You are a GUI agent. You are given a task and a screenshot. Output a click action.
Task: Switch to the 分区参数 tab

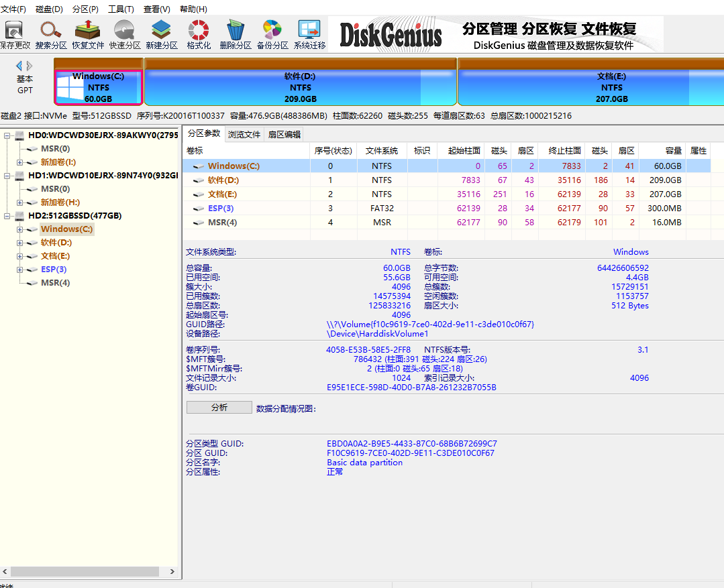pyautogui.click(x=204, y=133)
